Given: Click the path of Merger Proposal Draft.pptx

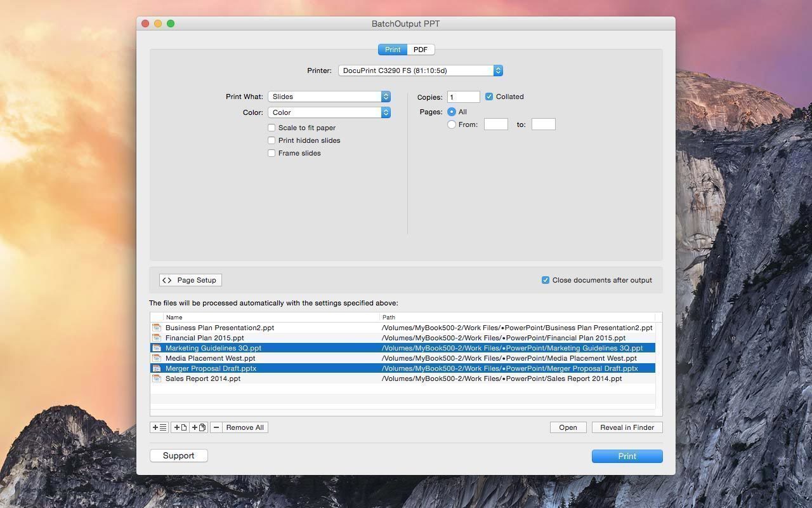Looking at the screenshot, I should (510, 368).
